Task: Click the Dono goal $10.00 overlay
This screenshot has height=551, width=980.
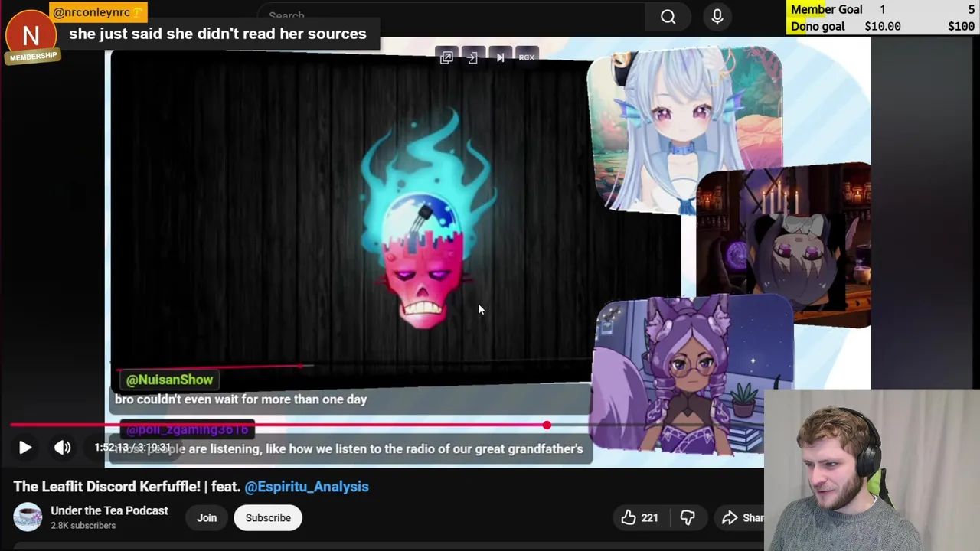Action: (882, 26)
